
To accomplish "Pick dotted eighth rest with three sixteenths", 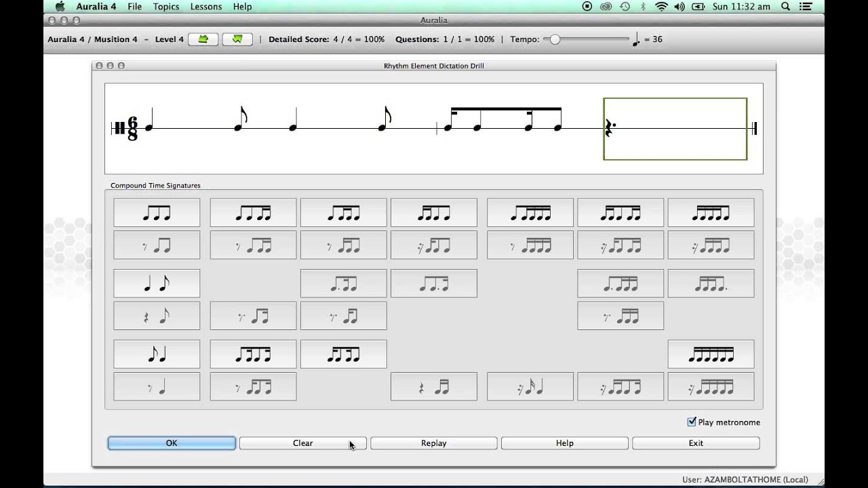I will [620, 316].
